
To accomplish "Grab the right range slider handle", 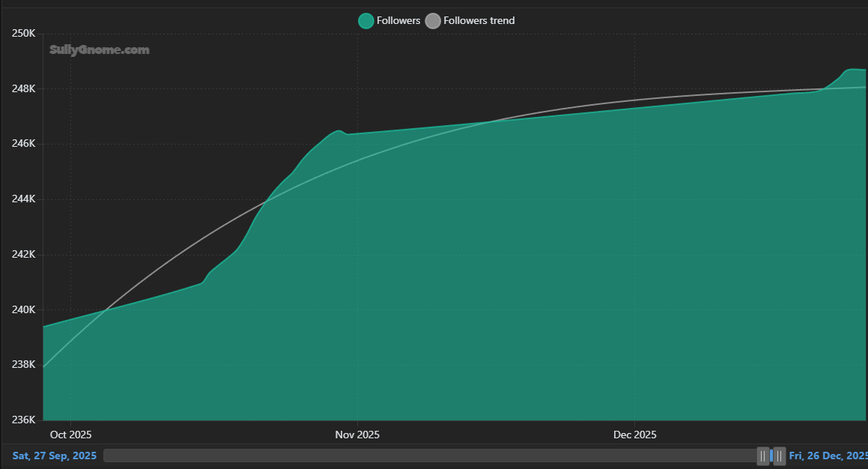I will point(779,456).
